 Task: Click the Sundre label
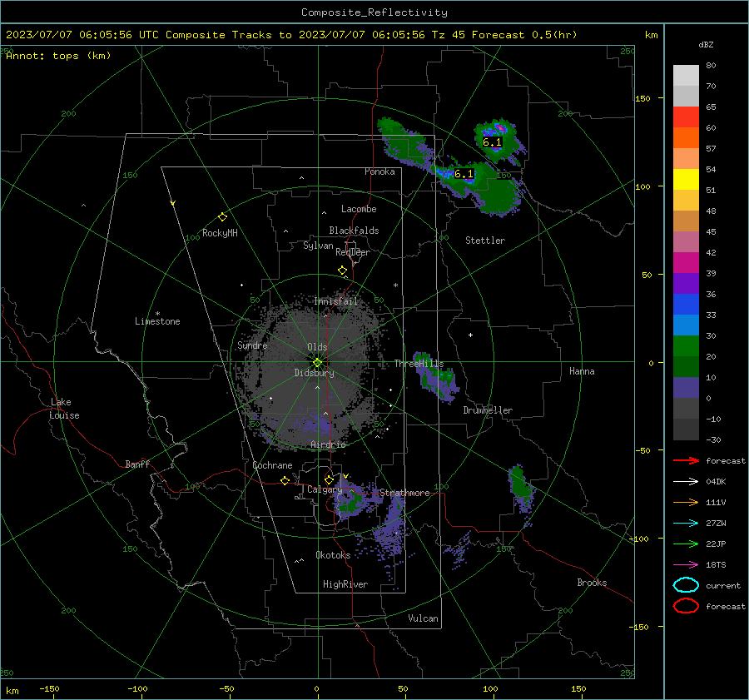[252, 345]
